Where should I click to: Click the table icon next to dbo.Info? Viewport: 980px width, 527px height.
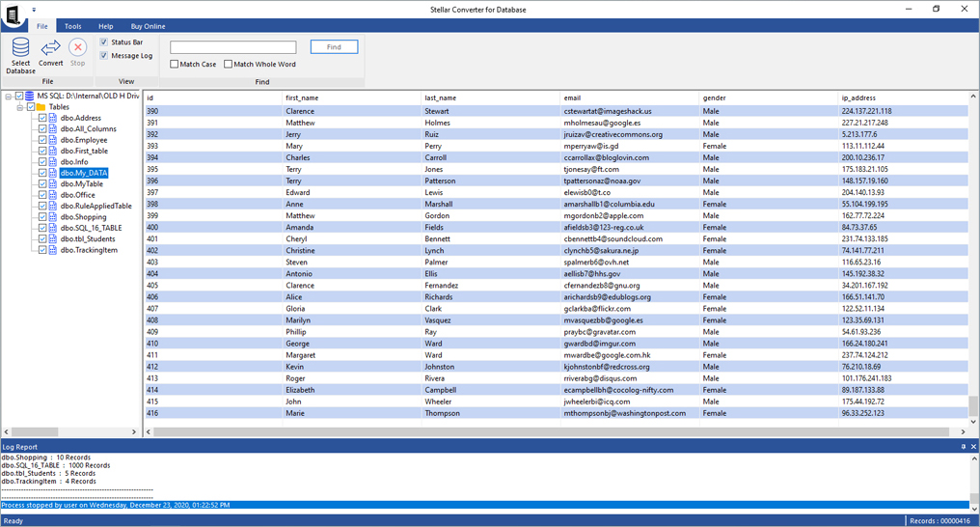point(53,162)
